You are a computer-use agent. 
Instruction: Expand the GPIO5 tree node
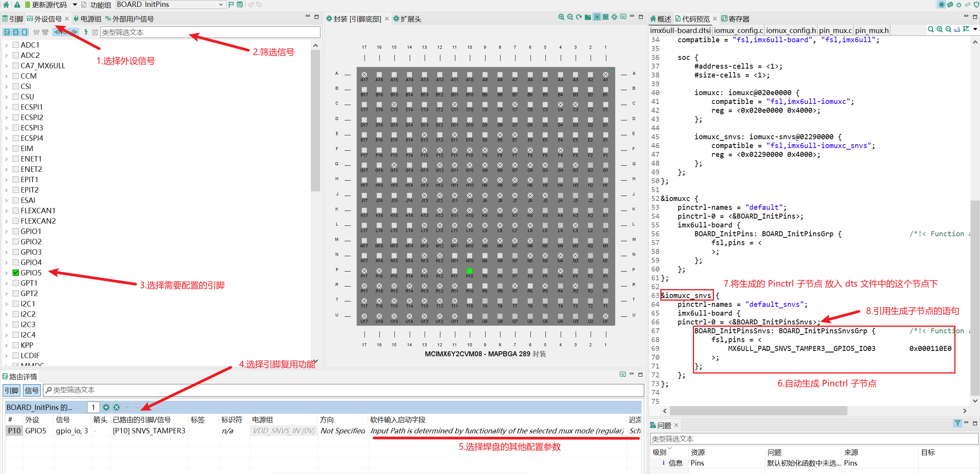(6, 273)
